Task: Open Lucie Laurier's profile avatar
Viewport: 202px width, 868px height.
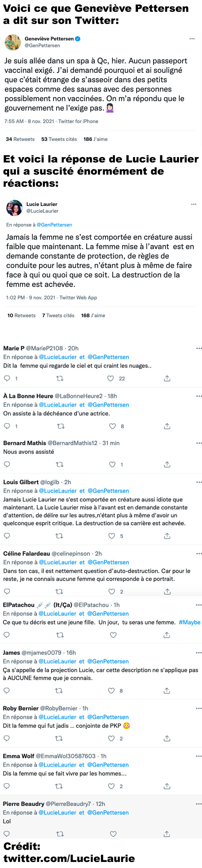Action: pyautogui.click(x=14, y=208)
